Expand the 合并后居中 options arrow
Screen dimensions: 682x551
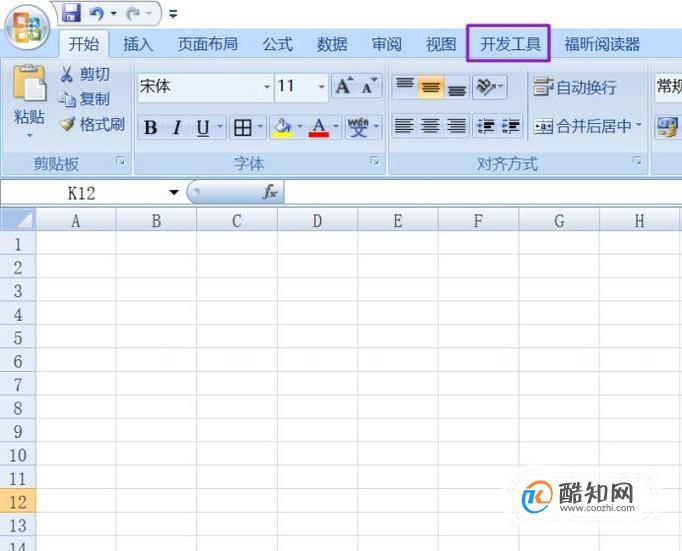click(x=639, y=125)
